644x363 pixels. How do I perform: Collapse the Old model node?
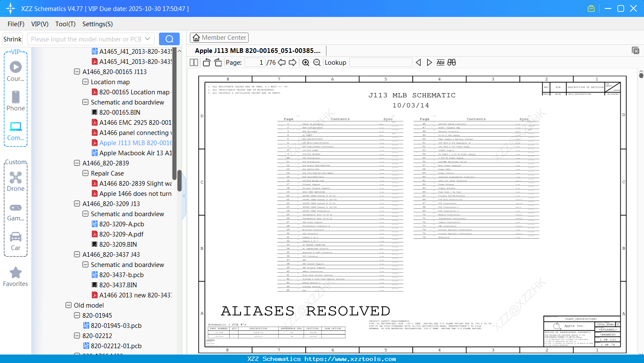click(69, 305)
